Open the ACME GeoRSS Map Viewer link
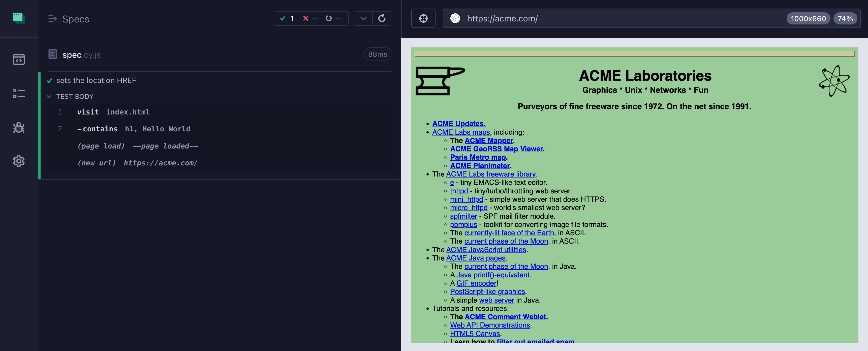 click(496, 149)
